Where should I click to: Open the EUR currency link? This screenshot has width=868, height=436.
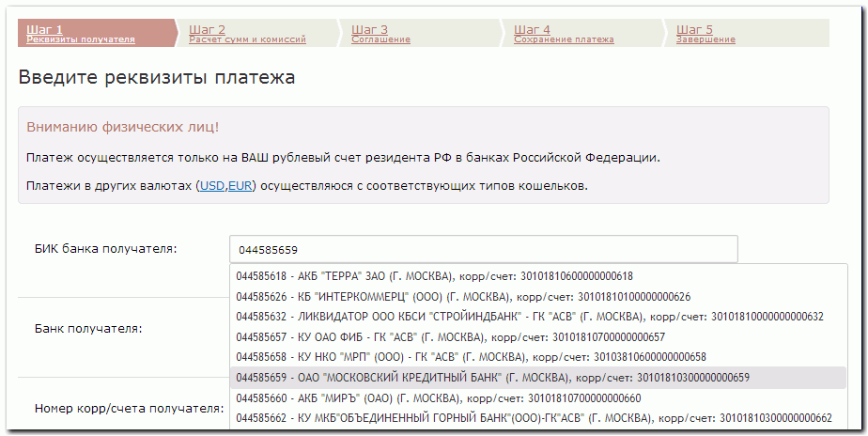tap(241, 186)
